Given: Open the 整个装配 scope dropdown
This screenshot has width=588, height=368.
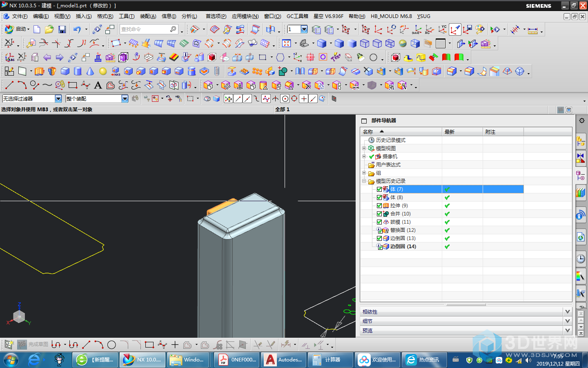Looking at the screenshot, I should tap(125, 99).
